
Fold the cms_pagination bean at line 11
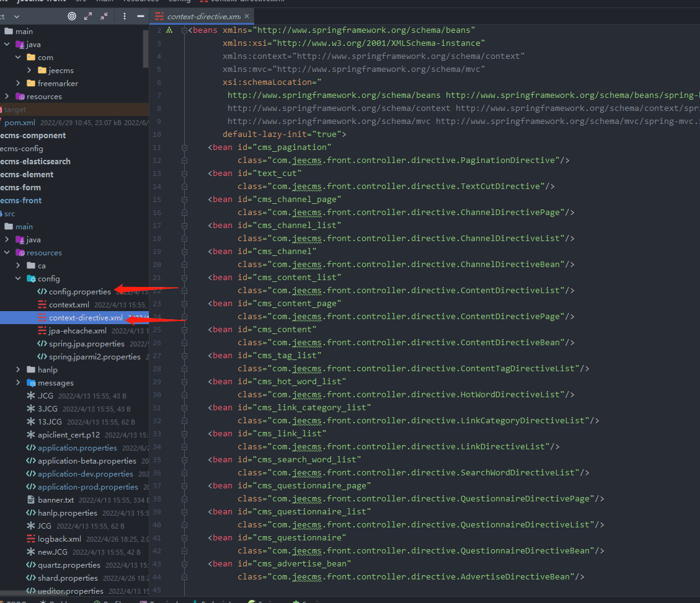coord(184,147)
